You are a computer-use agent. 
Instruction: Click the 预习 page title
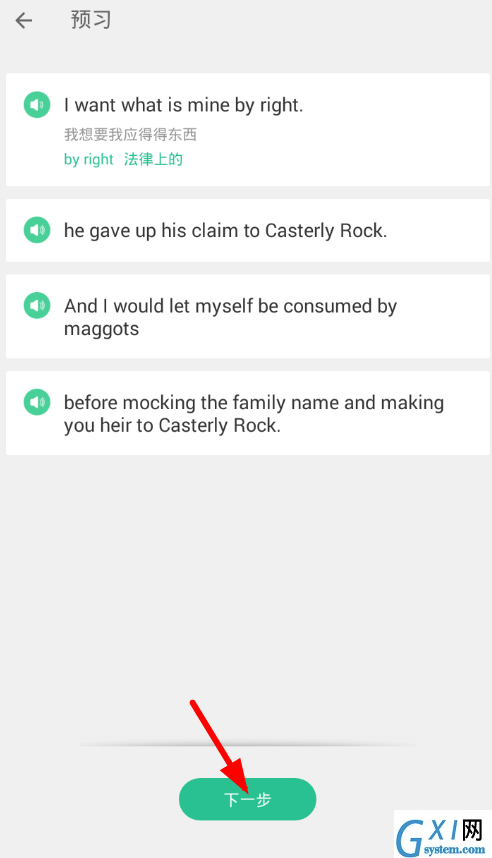pyautogui.click(x=91, y=20)
